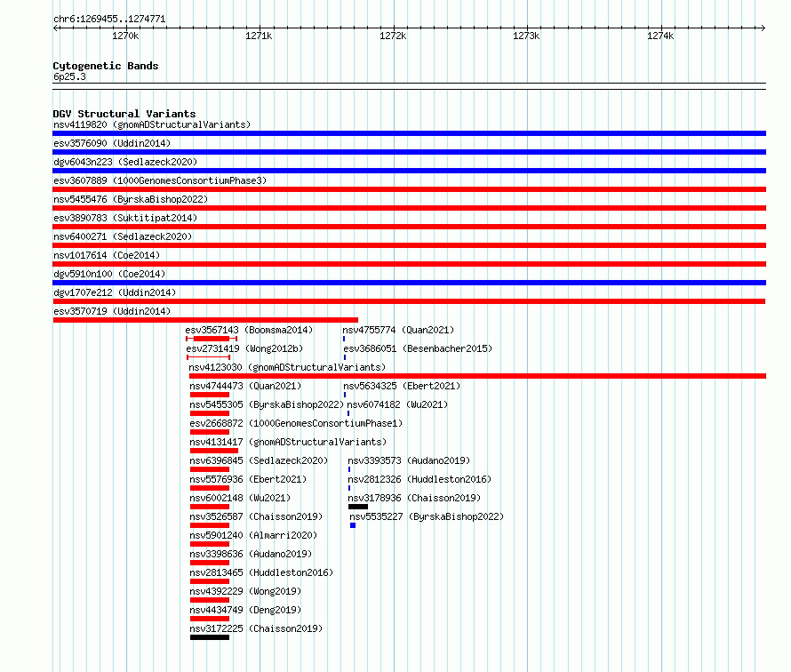Click nsv4755774 (Quan2021) label
791x672 pixels.
pyautogui.click(x=398, y=330)
